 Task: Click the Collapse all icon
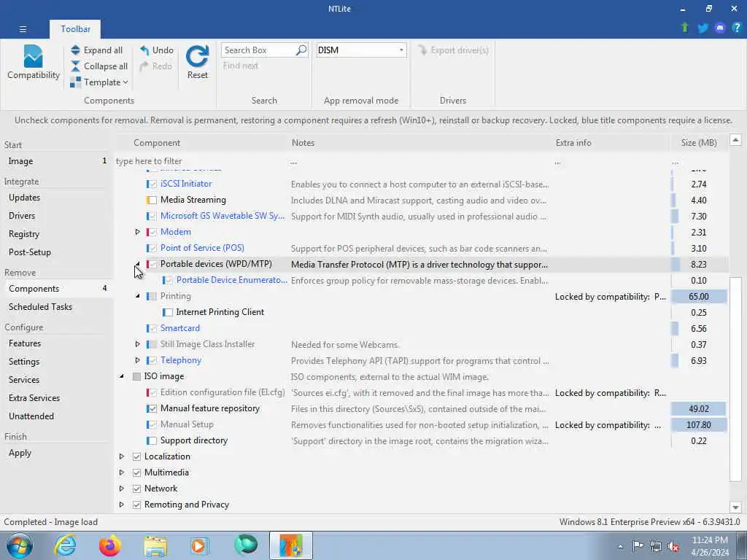(x=75, y=66)
